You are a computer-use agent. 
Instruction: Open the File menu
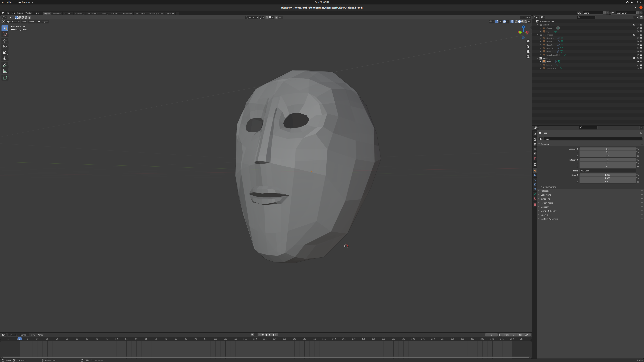[x=7, y=13]
